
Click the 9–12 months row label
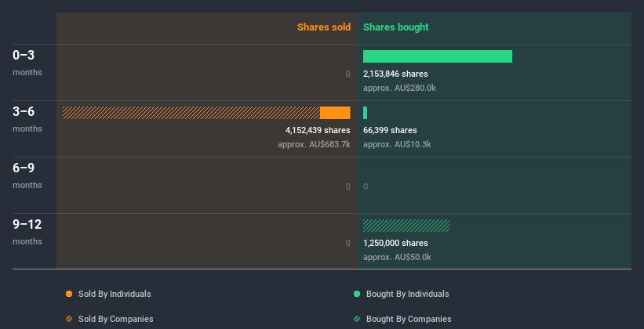click(27, 232)
